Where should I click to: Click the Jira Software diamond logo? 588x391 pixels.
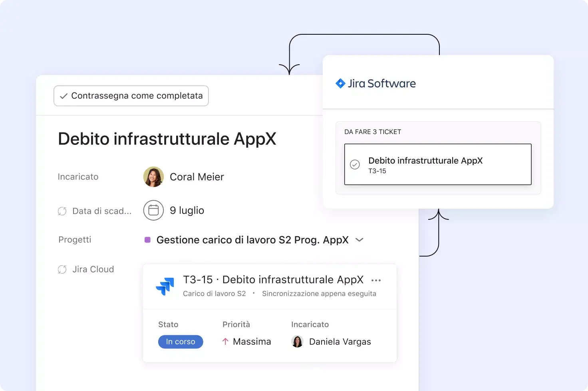point(340,83)
